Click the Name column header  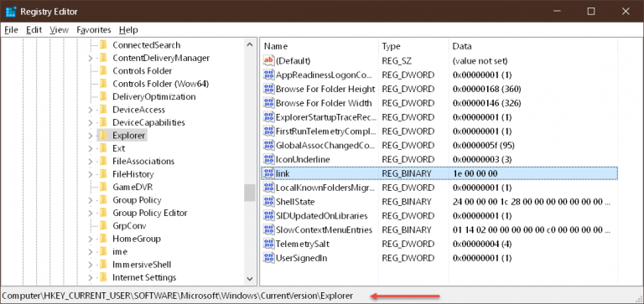click(319, 46)
